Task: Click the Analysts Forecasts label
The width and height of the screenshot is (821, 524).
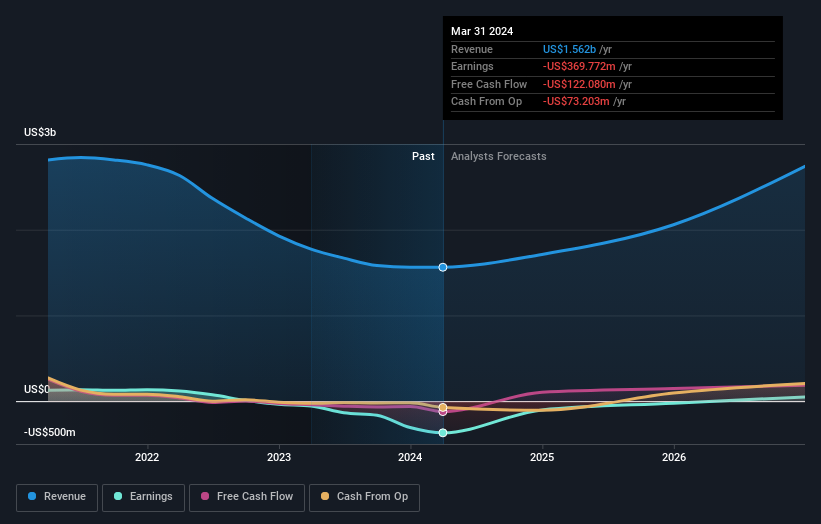Action: 498,156
